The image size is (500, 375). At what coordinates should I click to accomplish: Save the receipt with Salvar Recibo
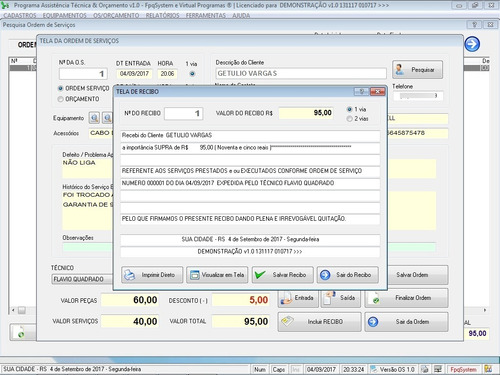point(283,275)
